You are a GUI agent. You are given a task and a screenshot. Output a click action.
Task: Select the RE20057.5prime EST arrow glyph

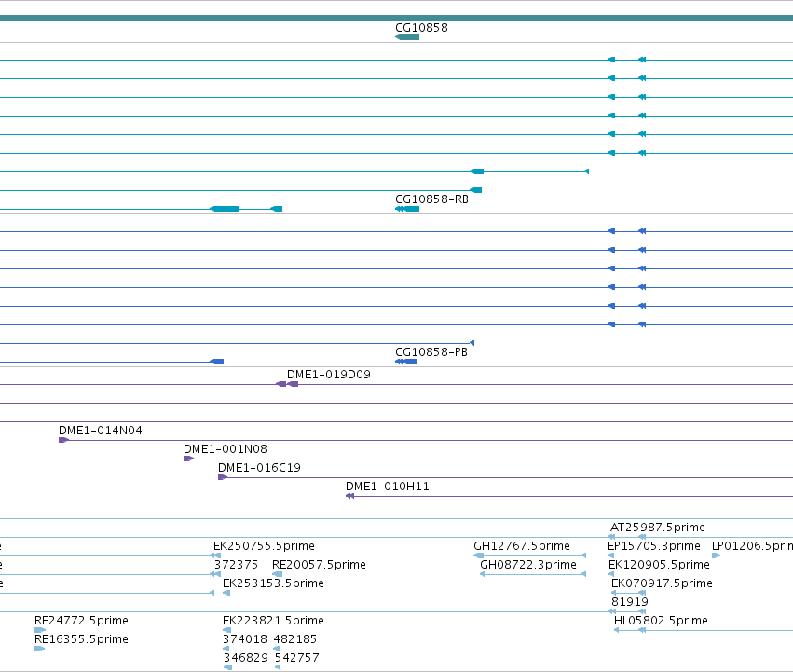tap(277, 574)
